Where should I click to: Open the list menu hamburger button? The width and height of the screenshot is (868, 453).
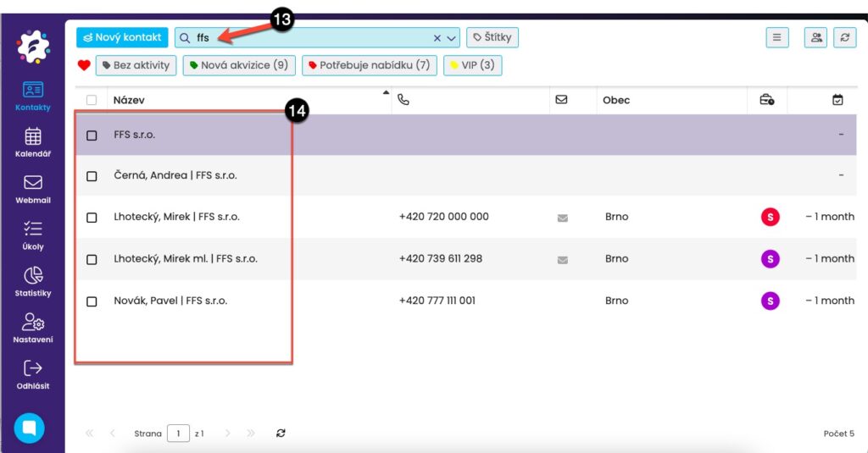tap(777, 37)
